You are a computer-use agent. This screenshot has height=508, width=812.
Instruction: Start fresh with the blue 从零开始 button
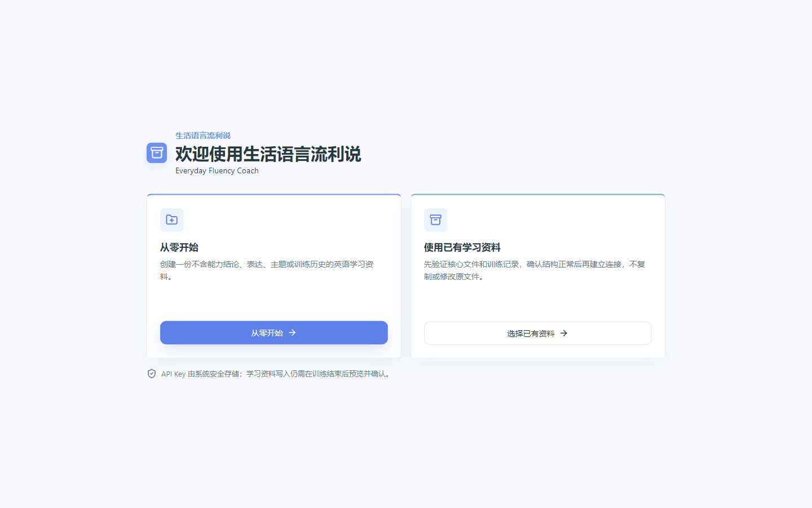pos(274,333)
